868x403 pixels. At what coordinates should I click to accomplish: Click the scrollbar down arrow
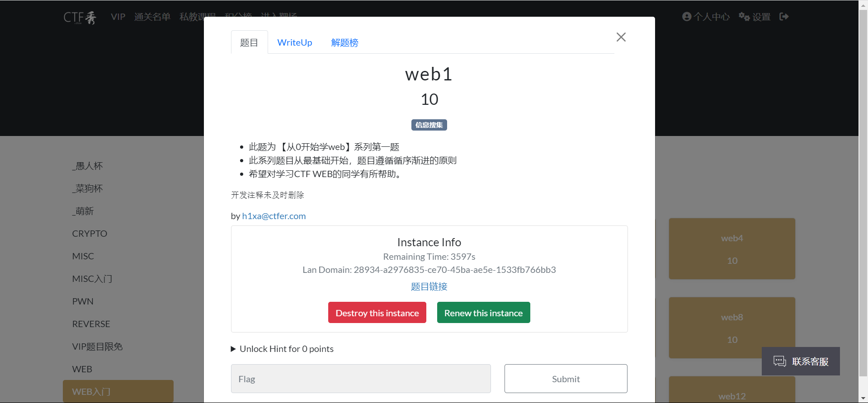pyautogui.click(x=863, y=398)
